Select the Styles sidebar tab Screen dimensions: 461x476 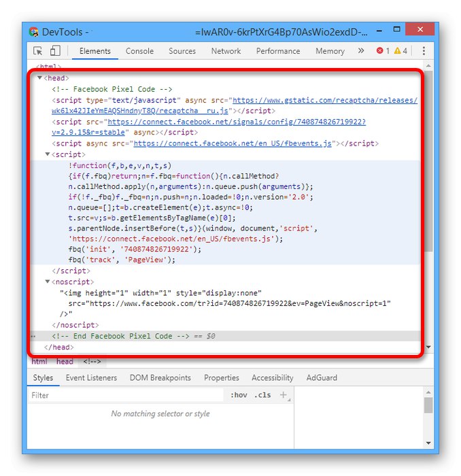(x=43, y=377)
